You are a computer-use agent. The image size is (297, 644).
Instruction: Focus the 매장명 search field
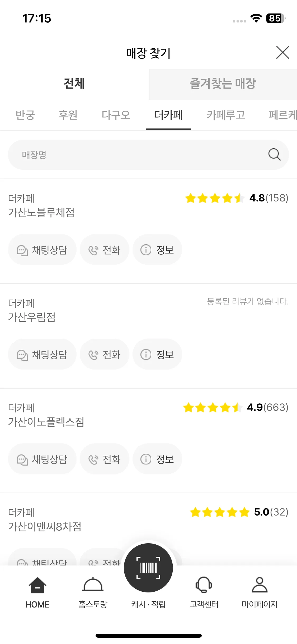point(148,155)
